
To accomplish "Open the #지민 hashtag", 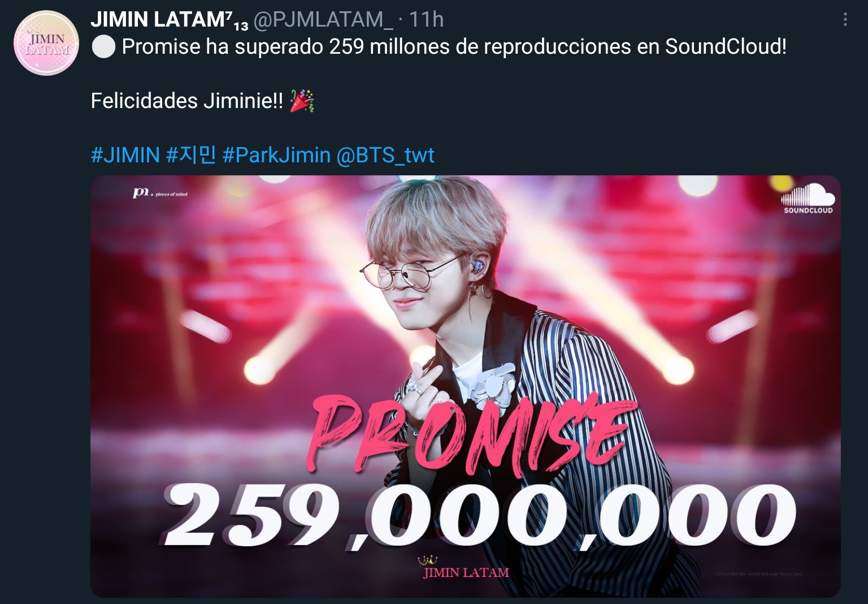I will click(191, 155).
